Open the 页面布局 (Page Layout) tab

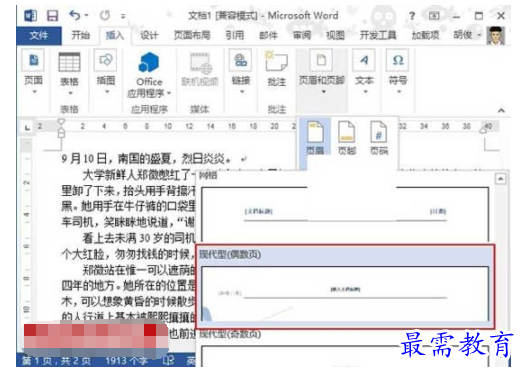[192, 35]
